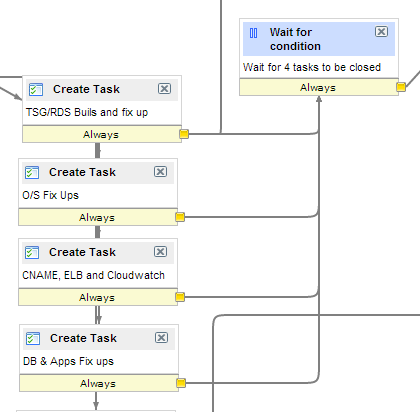Image resolution: width=420 pixels, height=412 pixels.
Task: Select yellow connector on TSG/RDS task Always condition
Action: point(184,134)
